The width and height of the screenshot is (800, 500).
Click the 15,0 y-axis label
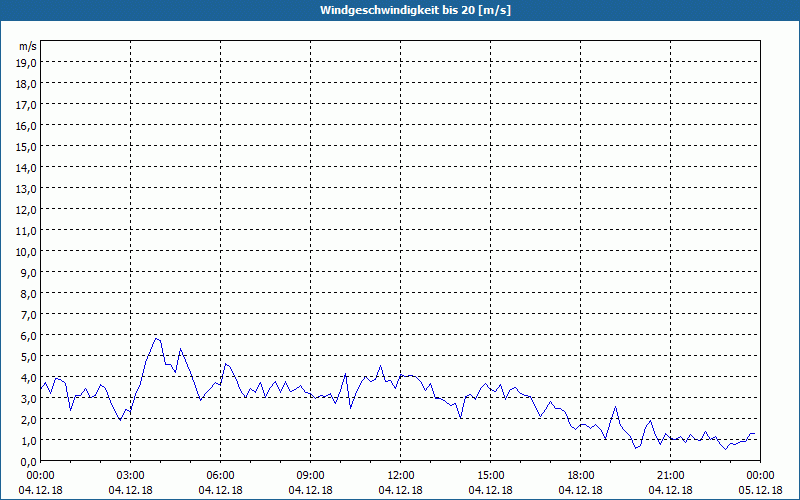[x=27, y=147]
